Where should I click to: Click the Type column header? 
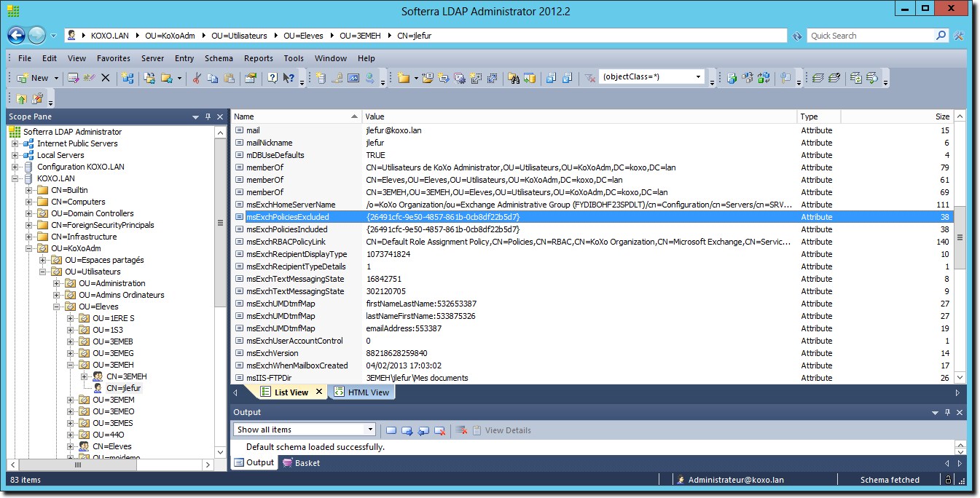(819, 116)
